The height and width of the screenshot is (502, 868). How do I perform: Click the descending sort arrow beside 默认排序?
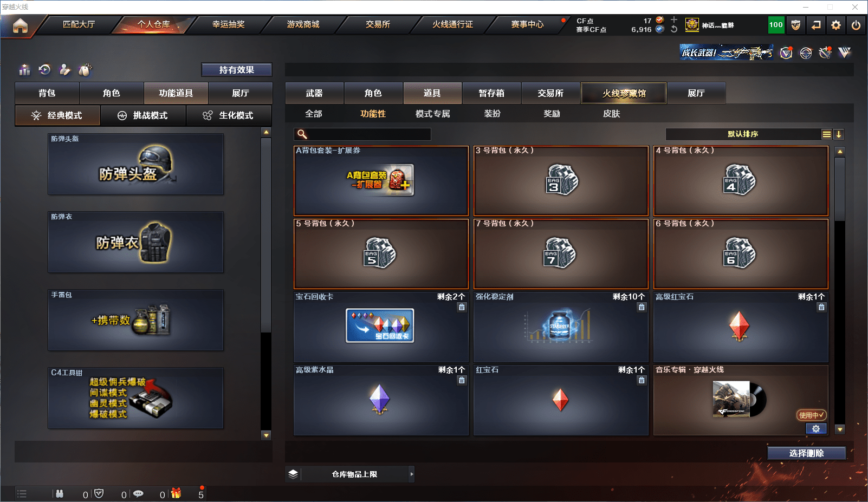tap(839, 134)
